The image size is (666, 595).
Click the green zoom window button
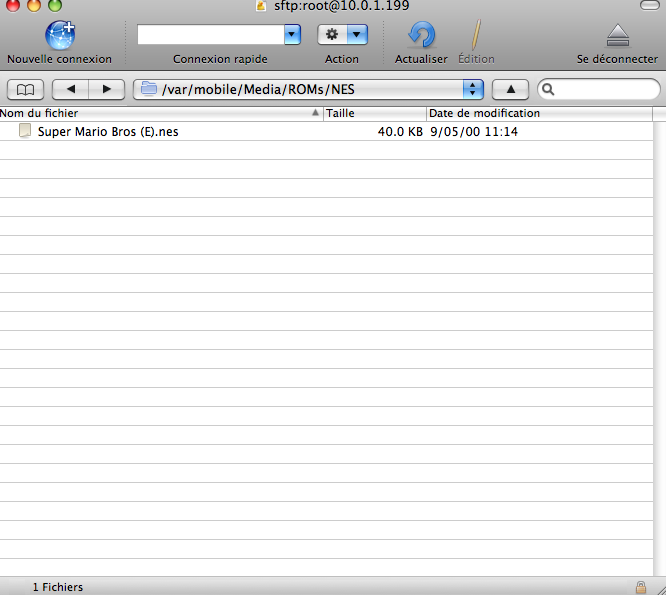click(55, 5)
